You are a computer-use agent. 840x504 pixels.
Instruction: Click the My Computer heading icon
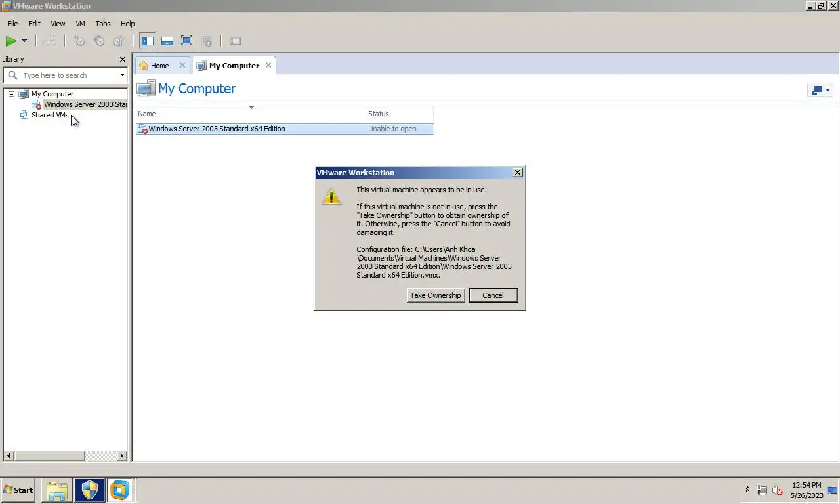tap(146, 89)
